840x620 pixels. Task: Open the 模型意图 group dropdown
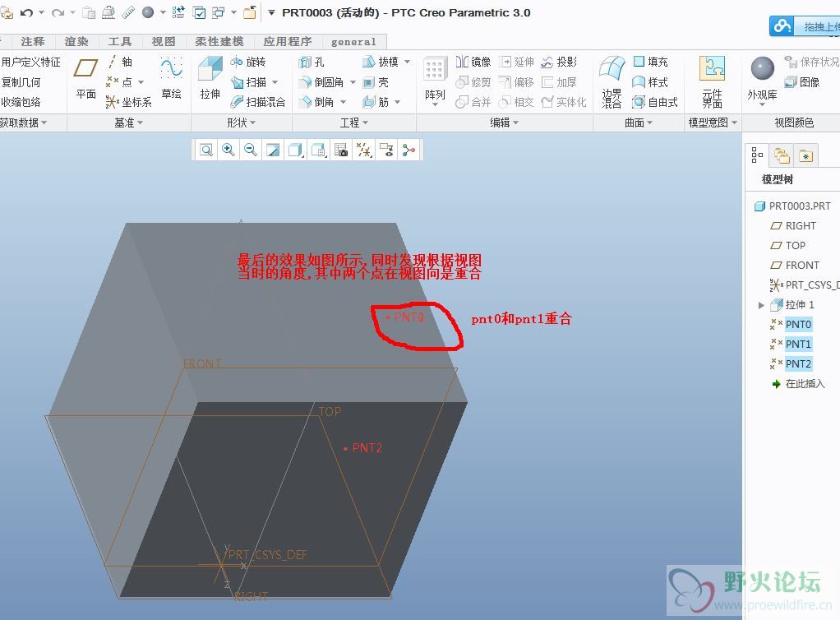(713, 123)
